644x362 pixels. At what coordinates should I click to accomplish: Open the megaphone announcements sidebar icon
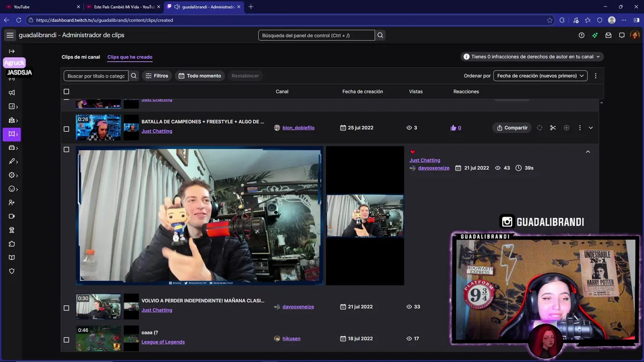click(x=12, y=93)
